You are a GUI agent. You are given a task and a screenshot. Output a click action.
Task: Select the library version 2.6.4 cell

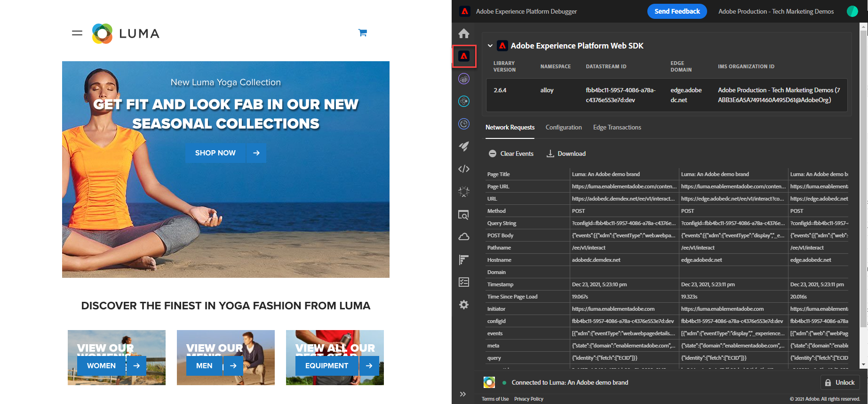click(x=500, y=90)
